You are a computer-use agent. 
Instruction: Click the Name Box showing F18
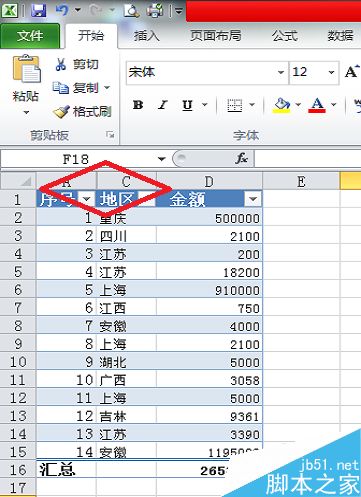(x=77, y=159)
